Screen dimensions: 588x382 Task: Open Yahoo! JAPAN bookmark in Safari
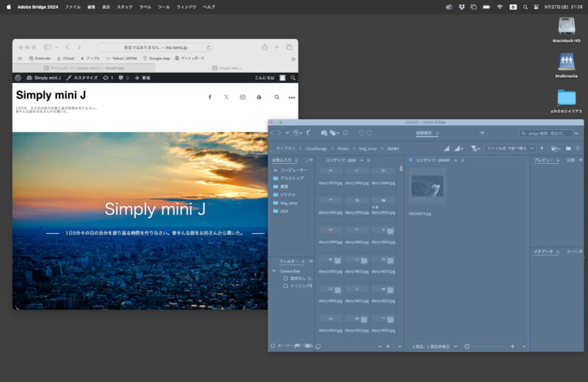pos(121,59)
